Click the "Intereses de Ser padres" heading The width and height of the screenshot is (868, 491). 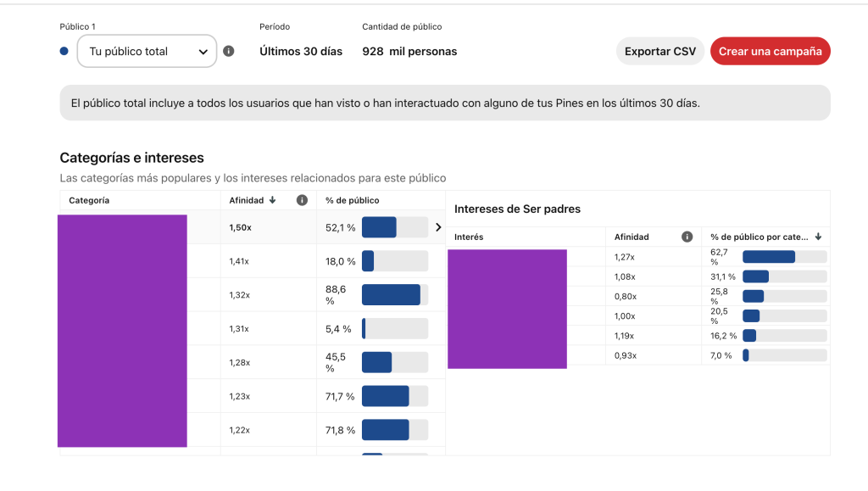pyautogui.click(x=517, y=209)
